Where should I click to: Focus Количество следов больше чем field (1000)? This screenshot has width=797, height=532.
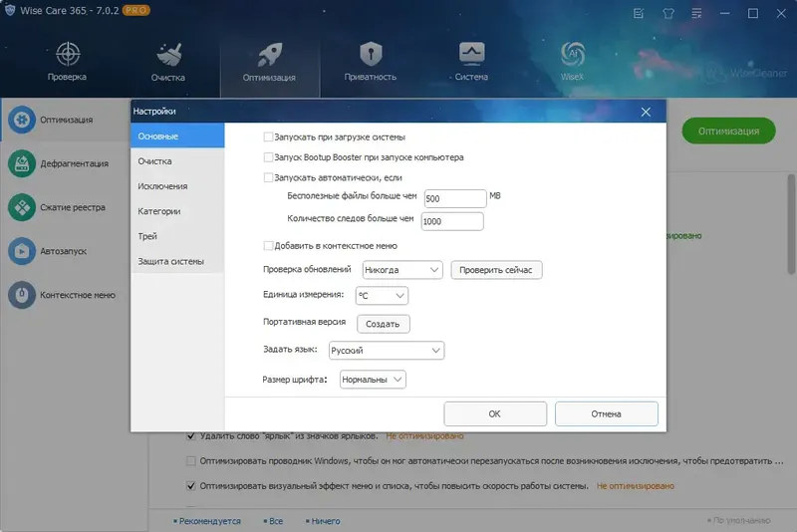(452, 221)
